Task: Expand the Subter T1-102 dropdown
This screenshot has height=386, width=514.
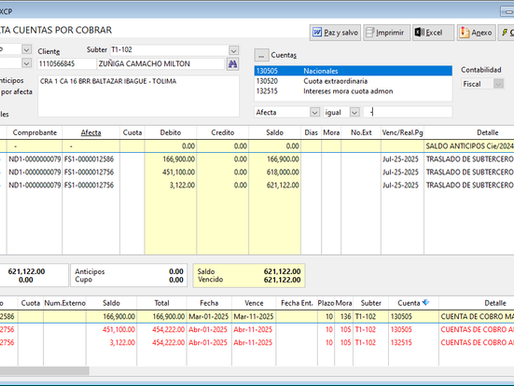Action: coord(234,50)
